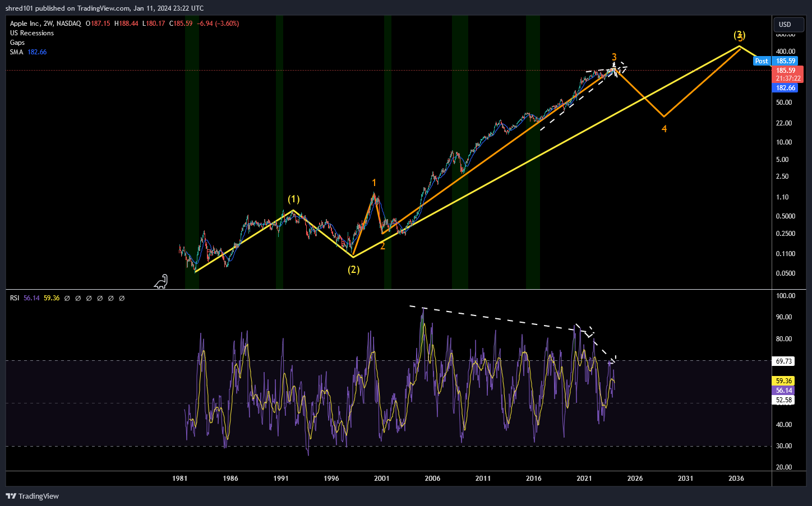The height and width of the screenshot is (506, 812).
Task: Click the open value O187.15
Action: pos(98,24)
